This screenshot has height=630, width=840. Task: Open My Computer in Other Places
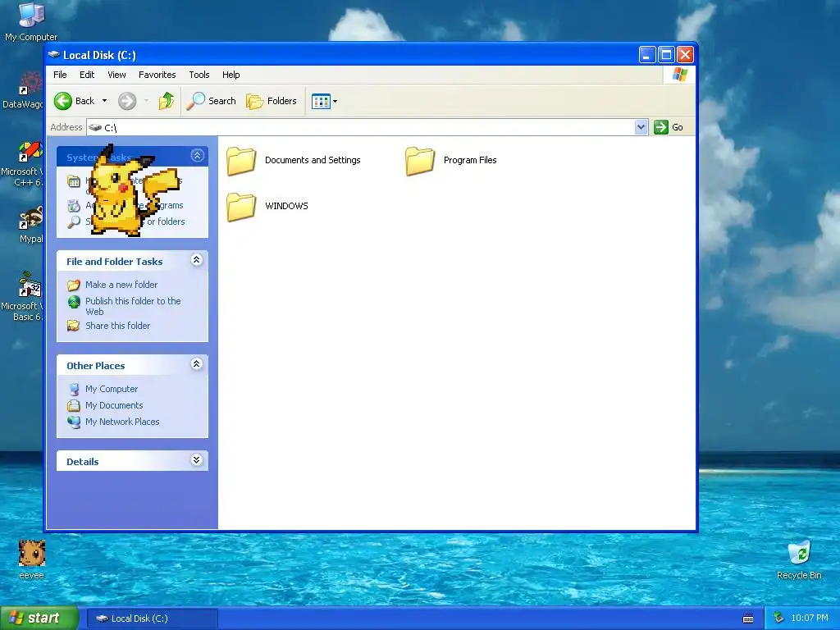pyautogui.click(x=112, y=389)
